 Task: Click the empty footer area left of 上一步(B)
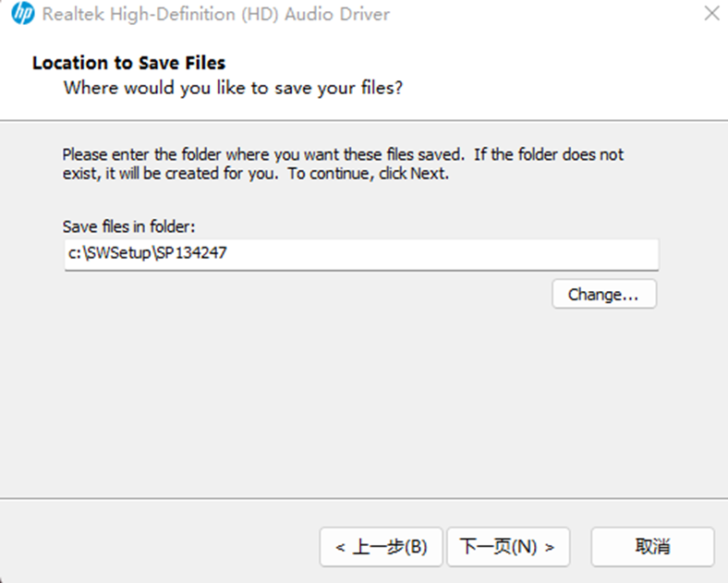click(157, 546)
